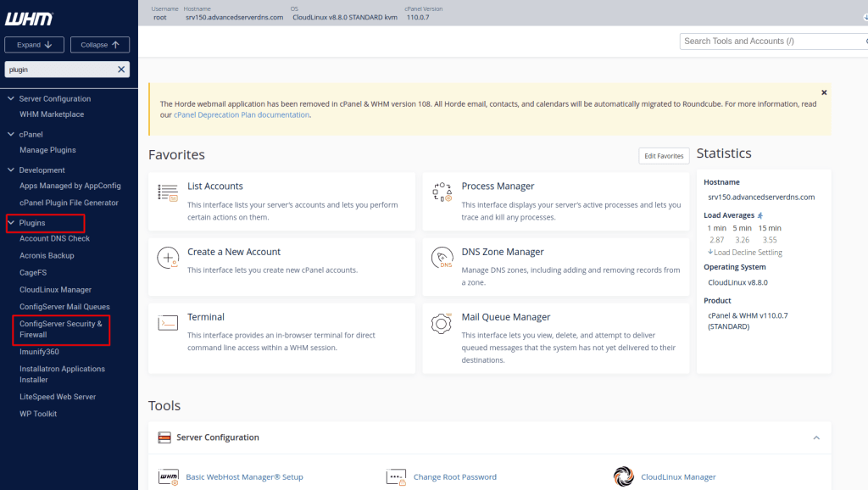Open the Terminal favorite title

coord(205,317)
